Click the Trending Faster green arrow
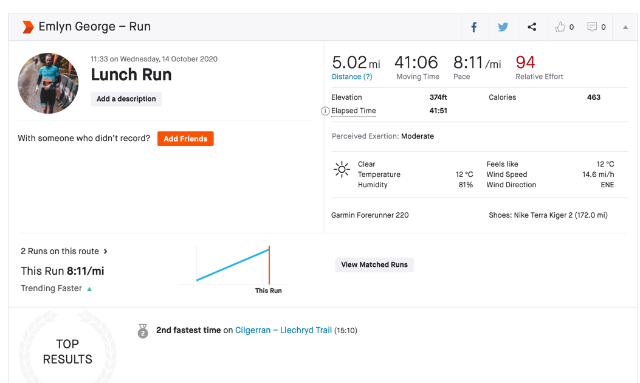This screenshot has width=640, height=383. click(x=89, y=289)
